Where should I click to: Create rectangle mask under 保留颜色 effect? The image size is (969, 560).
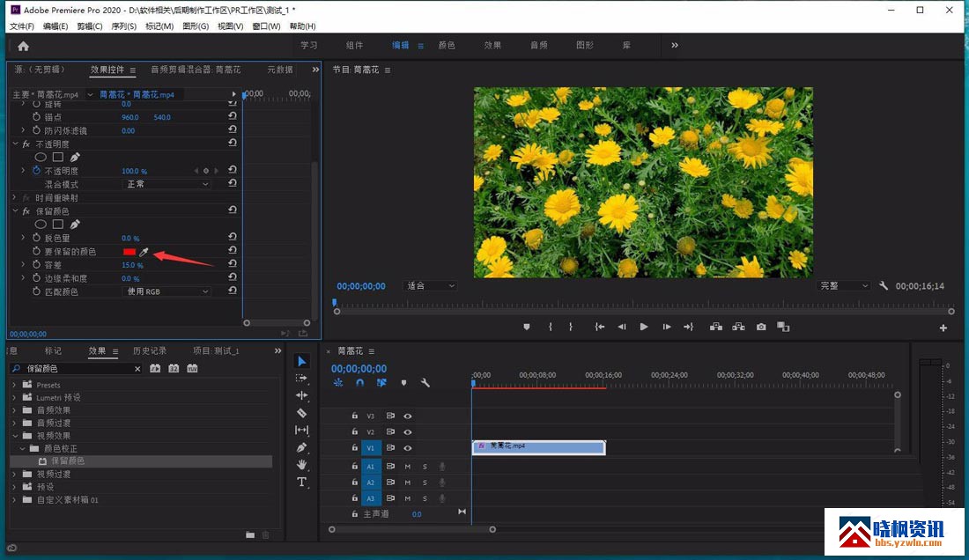[x=58, y=225]
